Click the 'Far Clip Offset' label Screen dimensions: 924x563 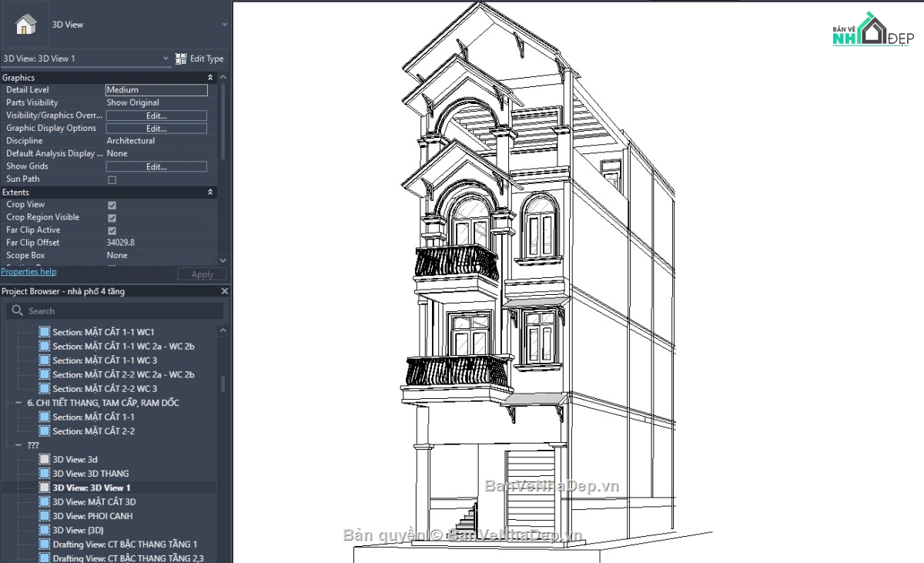tap(33, 243)
